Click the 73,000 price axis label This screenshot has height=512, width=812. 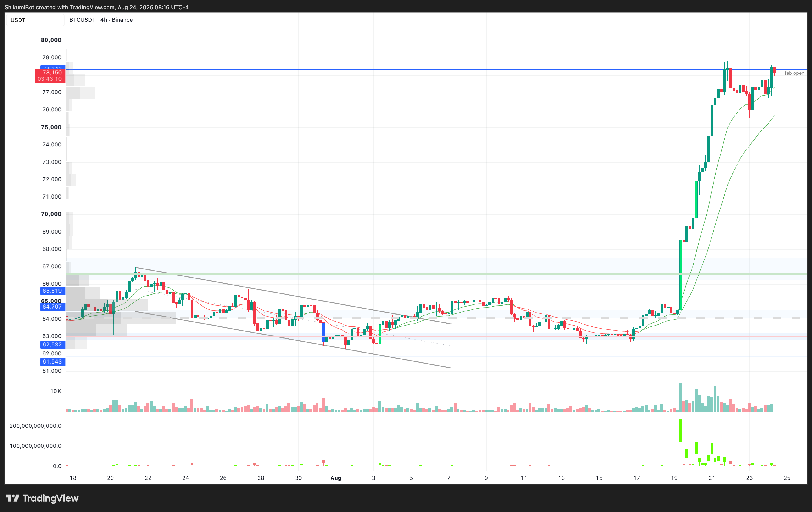(52, 162)
